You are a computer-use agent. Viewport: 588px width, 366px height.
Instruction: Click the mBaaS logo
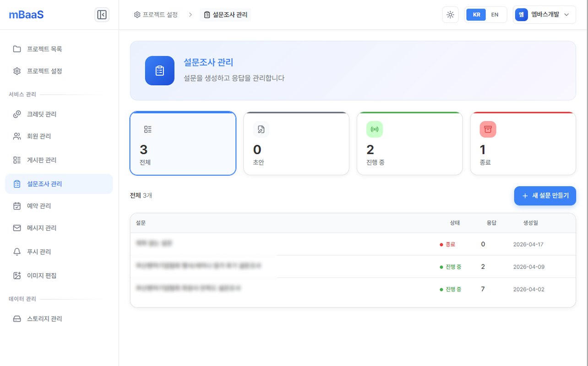coord(27,15)
